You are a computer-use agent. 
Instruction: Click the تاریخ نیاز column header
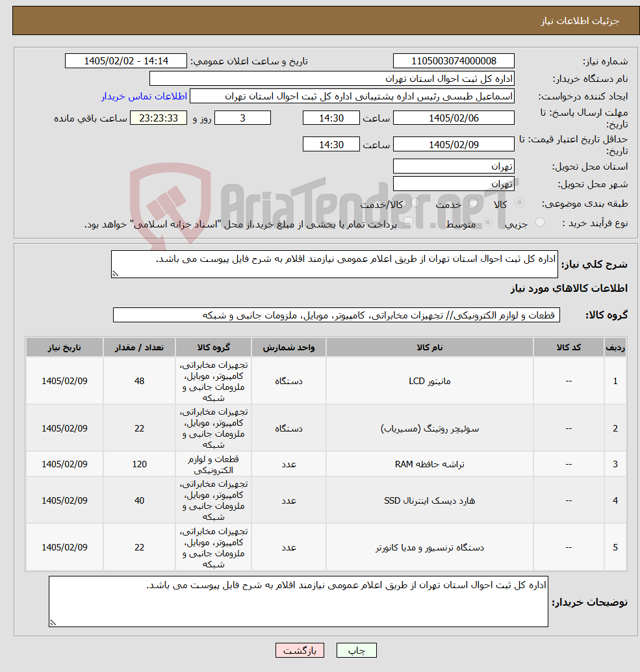click(x=64, y=348)
